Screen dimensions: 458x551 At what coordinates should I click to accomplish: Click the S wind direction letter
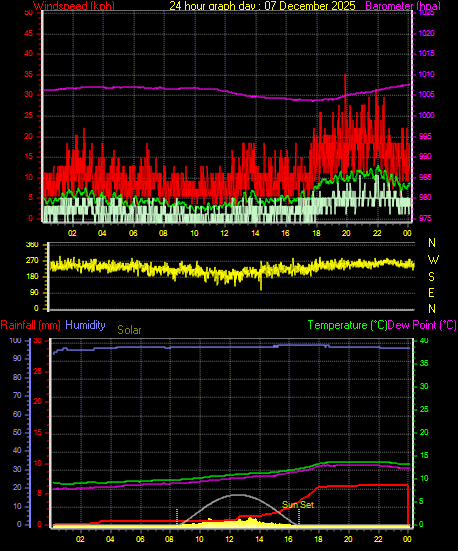[432, 277]
